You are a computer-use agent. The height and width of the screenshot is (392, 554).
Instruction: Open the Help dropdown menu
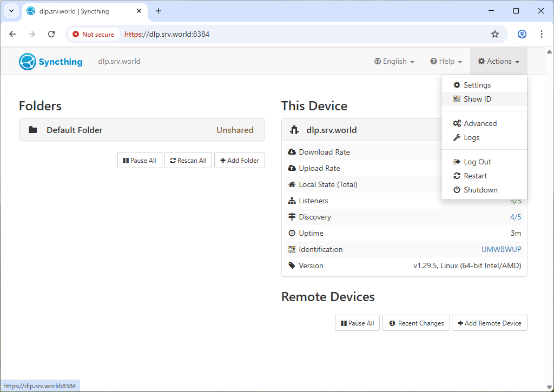click(x=446, y=62)
